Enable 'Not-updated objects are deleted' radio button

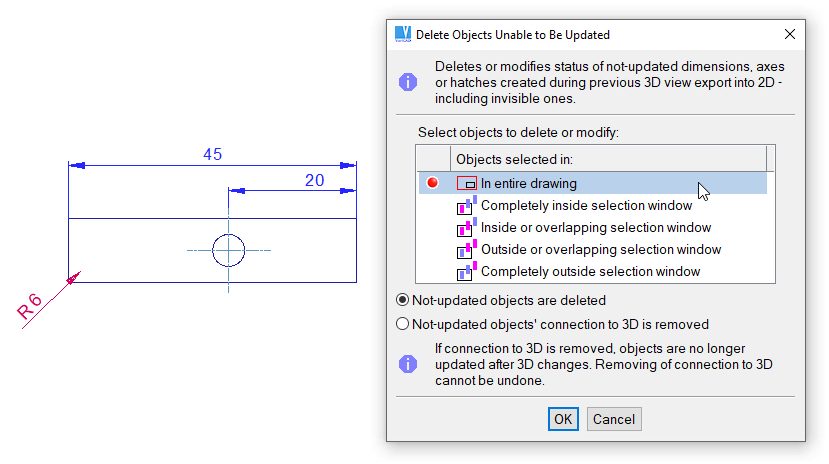[x=403, y=300]
